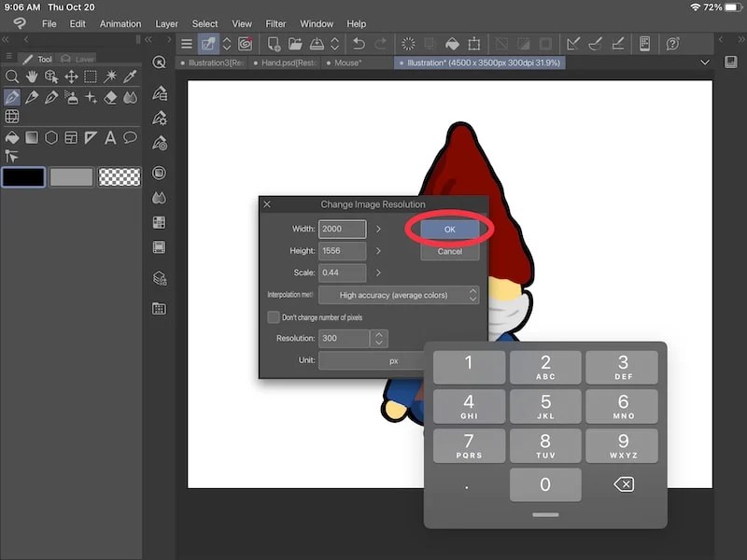Select the Auto Select magic wand tool

112,77
